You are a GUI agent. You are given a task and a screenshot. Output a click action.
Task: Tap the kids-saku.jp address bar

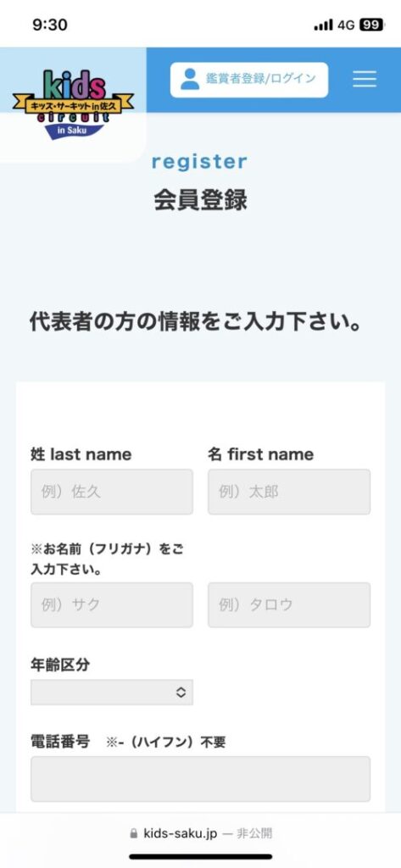point(200,834)
